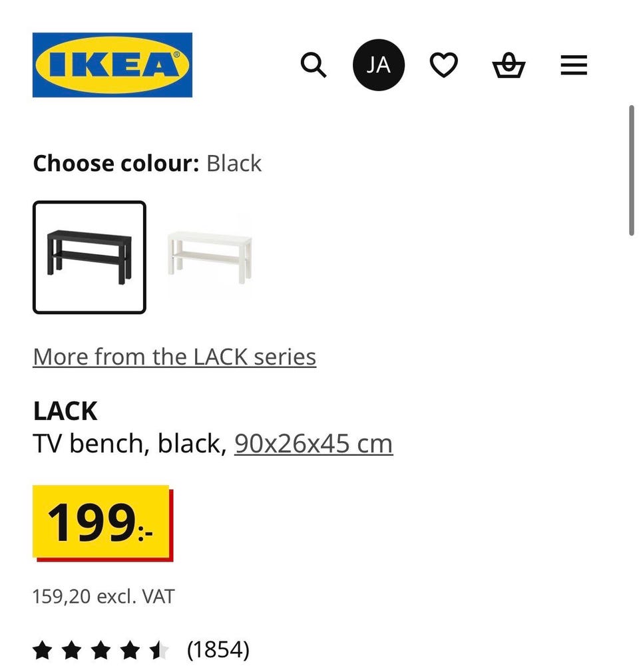Click the TV bench, black description text
The width and height of the screenshot is (639, 672).
point(130,444)
